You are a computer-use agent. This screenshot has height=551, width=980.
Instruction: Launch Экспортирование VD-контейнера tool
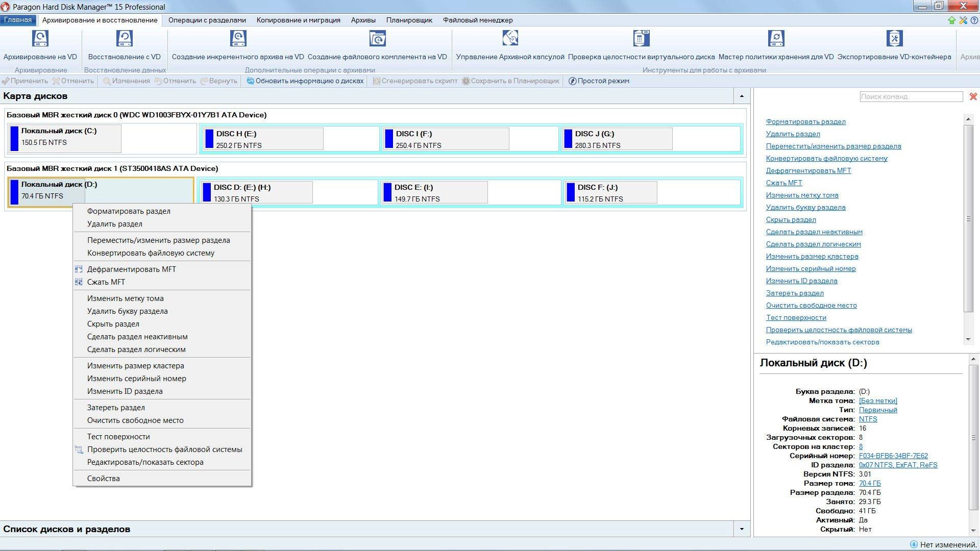click(894, 38)
